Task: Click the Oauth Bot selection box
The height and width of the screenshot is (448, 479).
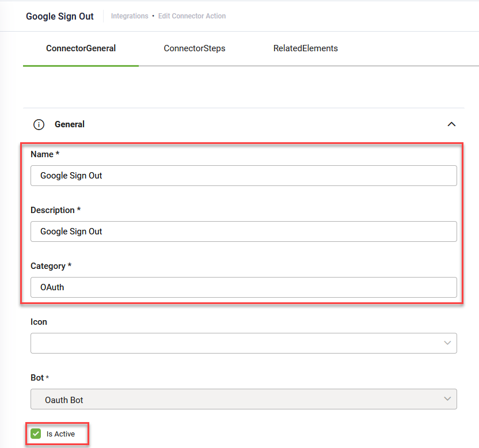Action: pyautogui.click(x=244, y=399)
